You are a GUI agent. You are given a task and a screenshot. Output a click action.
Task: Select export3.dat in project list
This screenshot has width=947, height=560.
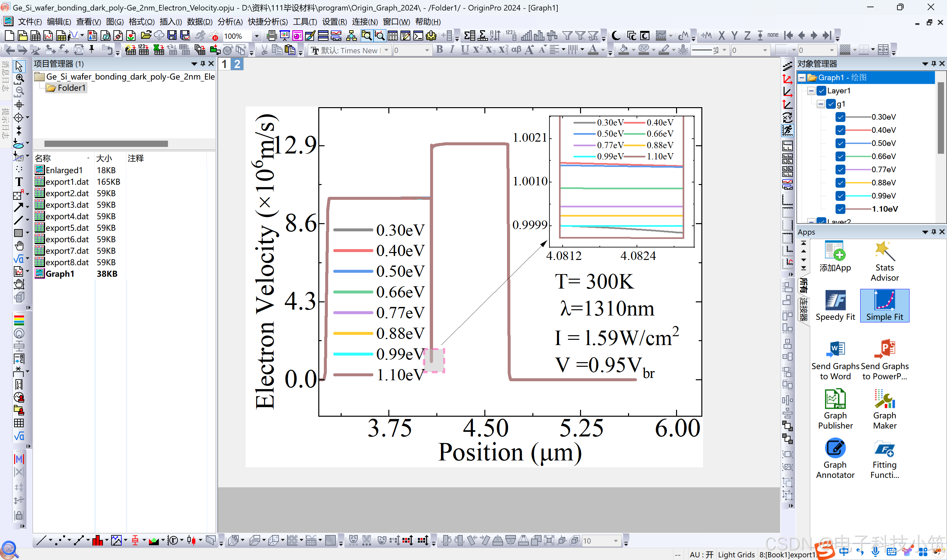(67, 204)
